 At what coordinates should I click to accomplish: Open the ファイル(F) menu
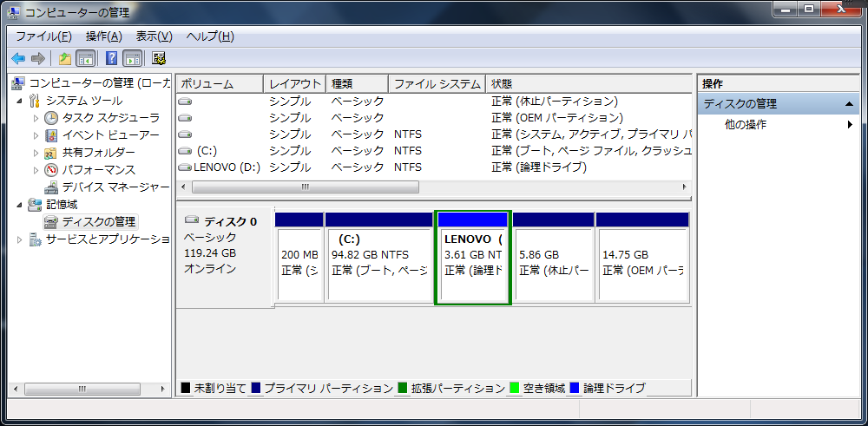pos(43,36)
